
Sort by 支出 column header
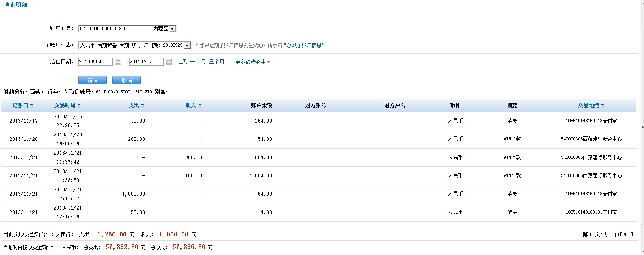click(x=136, y=105)
